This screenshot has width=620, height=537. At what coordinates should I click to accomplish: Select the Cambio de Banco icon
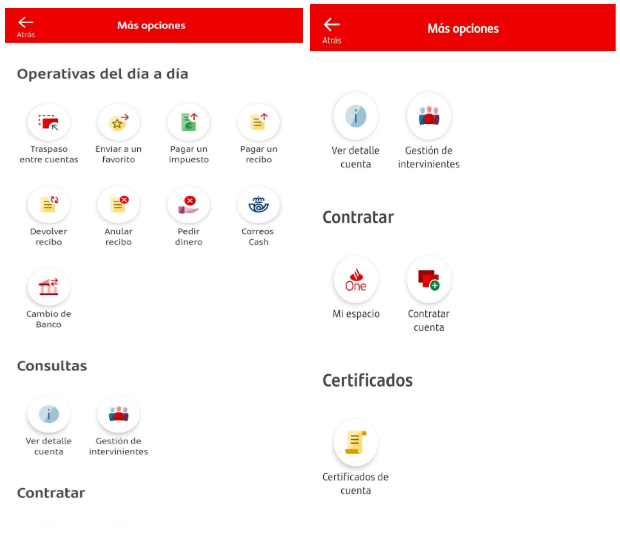[x=48, y=289]
